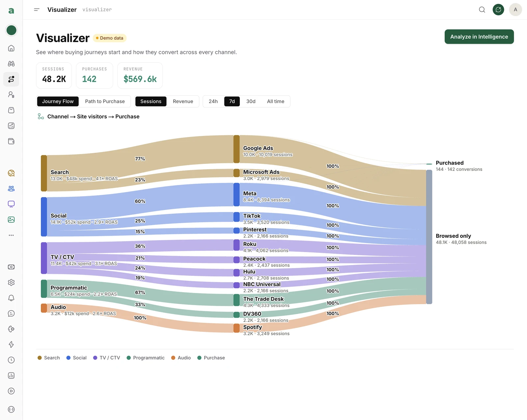Viewport: 527px width, 420px height.
Task: Click the 'TV / CTV' channel label
Action: point(62,257)
